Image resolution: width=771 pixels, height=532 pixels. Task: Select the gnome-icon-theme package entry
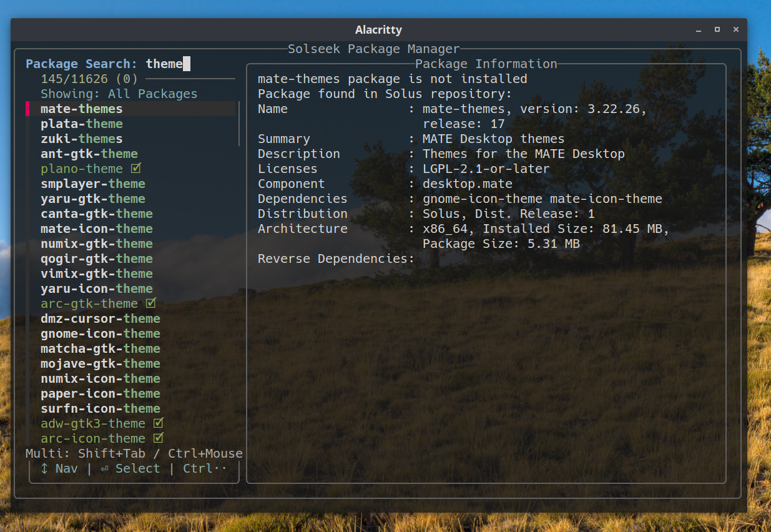click(100, 333)
